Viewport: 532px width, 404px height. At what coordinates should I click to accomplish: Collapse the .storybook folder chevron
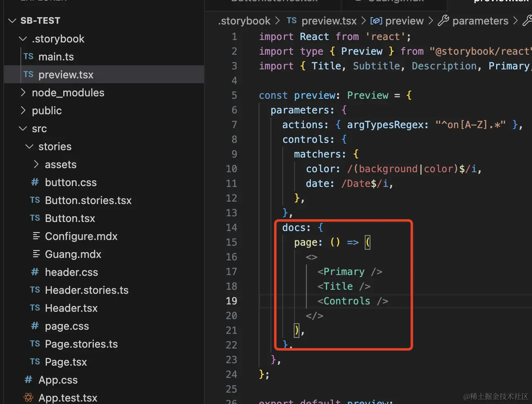pyautogui.click(x=23, y=39)
